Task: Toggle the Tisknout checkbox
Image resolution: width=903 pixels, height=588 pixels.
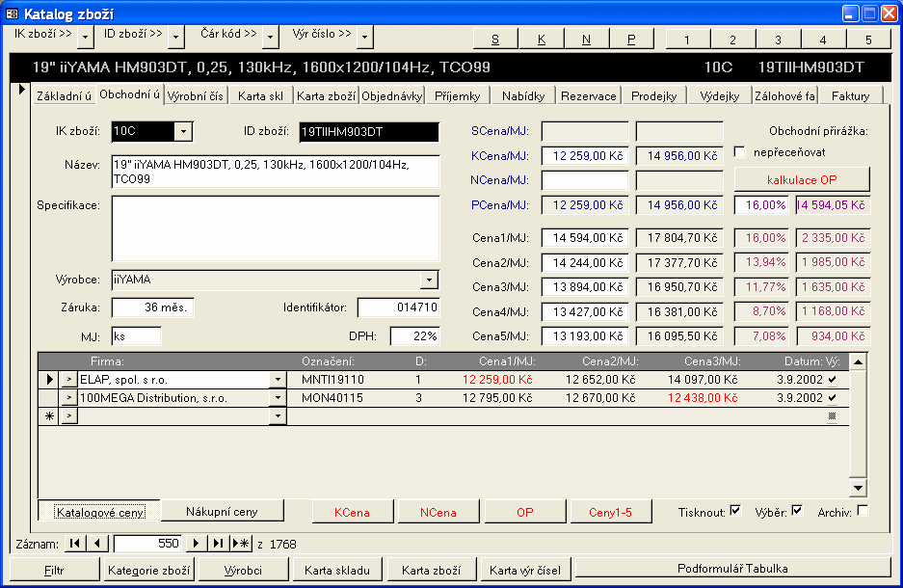Action: (x=735, y=511)
